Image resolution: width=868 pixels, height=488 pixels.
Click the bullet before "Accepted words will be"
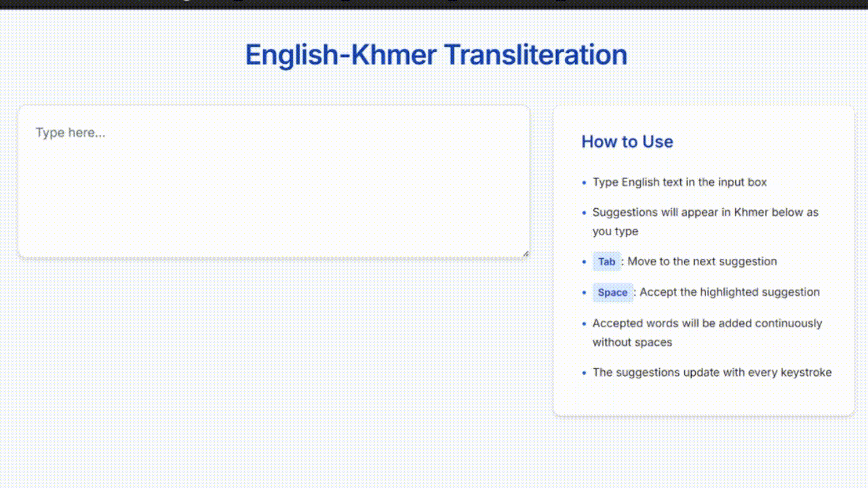click(585, 324)
